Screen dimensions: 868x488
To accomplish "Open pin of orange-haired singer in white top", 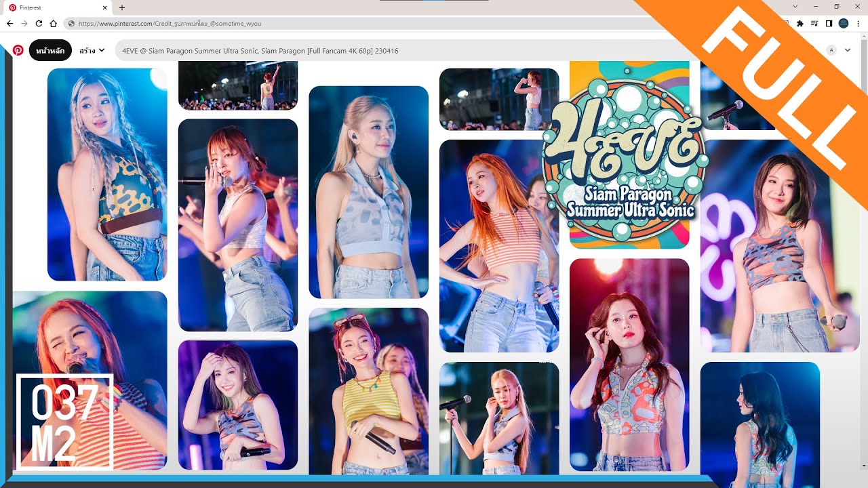I will tap(238, 225).
